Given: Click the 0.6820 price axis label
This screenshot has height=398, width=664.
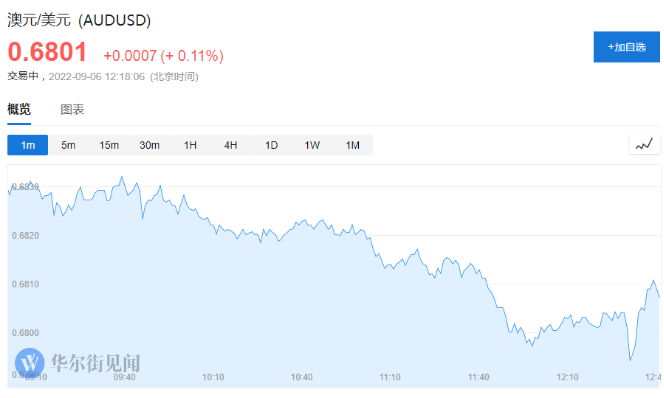Looking at the screenshot, I should (25, 235).
